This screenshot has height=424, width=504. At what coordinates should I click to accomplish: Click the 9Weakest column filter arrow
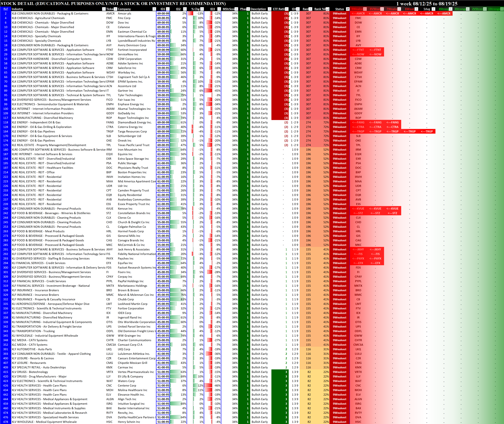pyautogui.click(x=365, y=9)
